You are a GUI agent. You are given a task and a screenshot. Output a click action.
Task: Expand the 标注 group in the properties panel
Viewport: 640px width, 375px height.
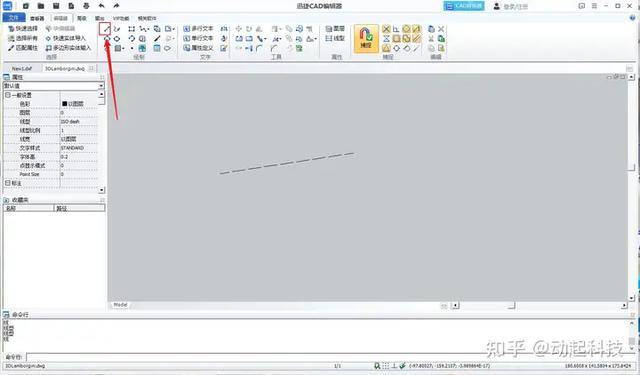(8, 183)
